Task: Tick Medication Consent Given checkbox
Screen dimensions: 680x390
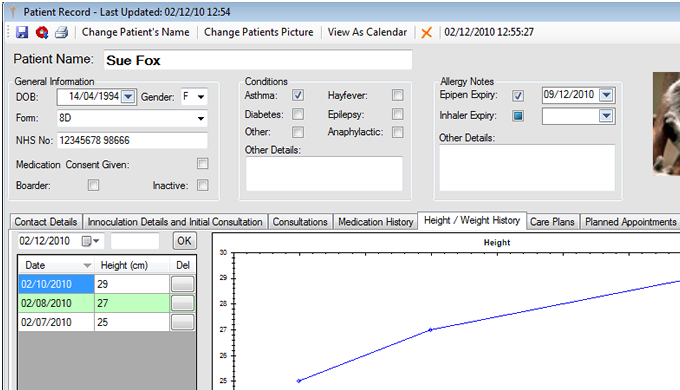Action: point(203,164)
